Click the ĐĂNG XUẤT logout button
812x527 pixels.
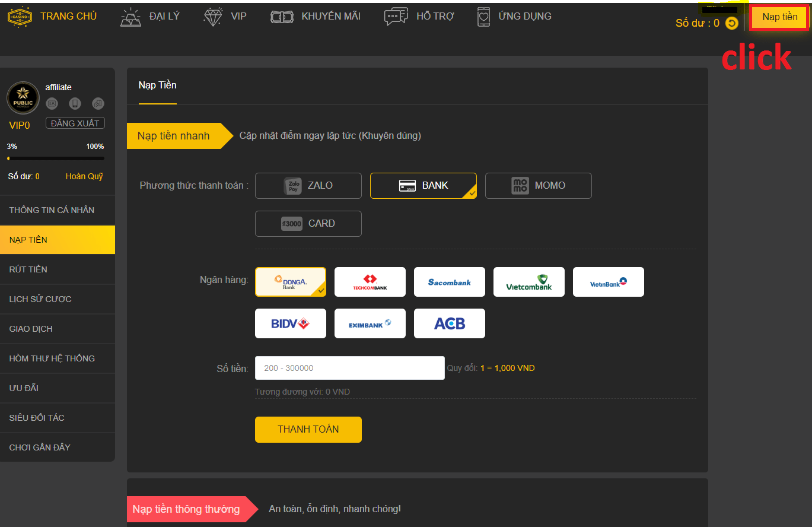[75, 123]
